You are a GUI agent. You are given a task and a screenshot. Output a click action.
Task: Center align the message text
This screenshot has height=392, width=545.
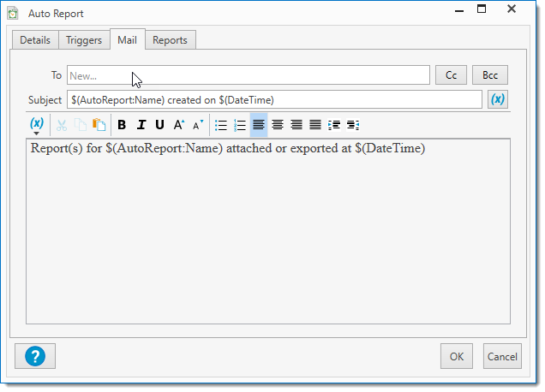[278, 125]
